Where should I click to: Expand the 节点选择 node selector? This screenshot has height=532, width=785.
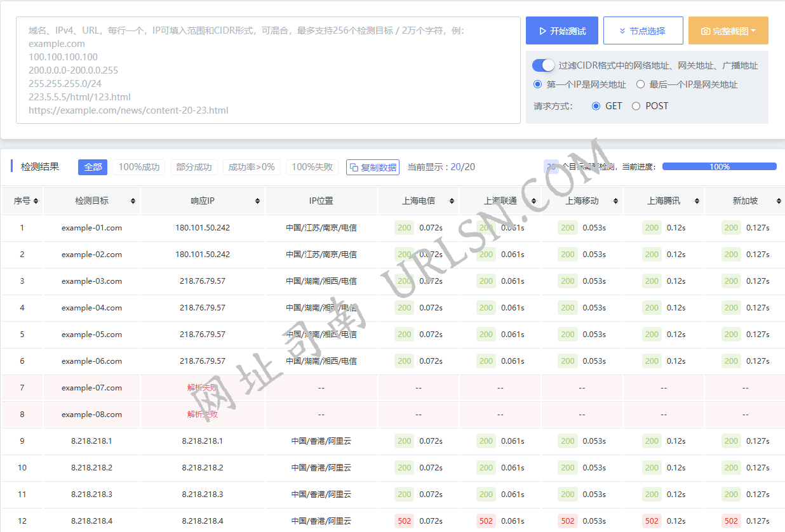[643, 30]
